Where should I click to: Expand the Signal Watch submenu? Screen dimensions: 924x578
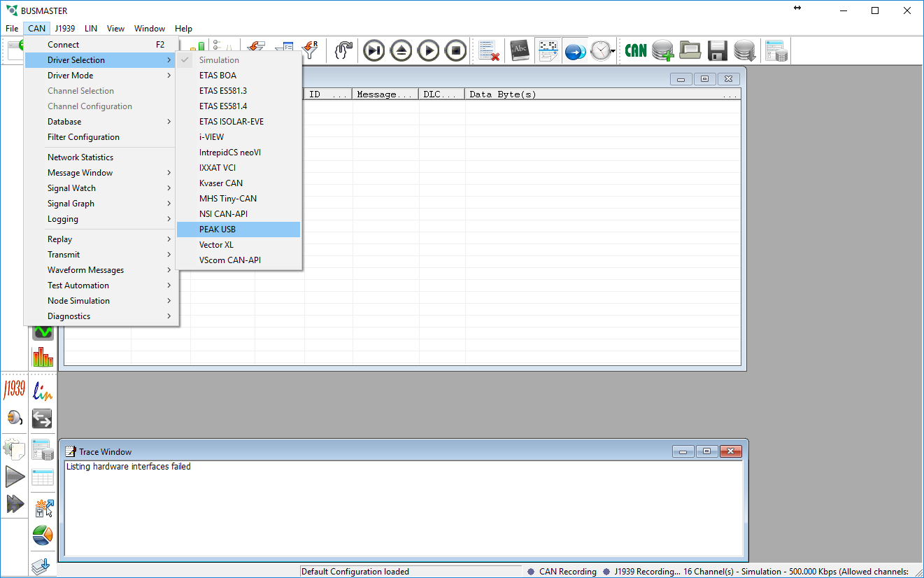pos(101,188)
